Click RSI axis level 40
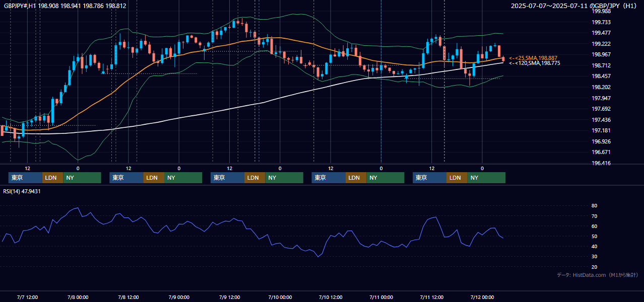644x302 pixels. (595, 246)
